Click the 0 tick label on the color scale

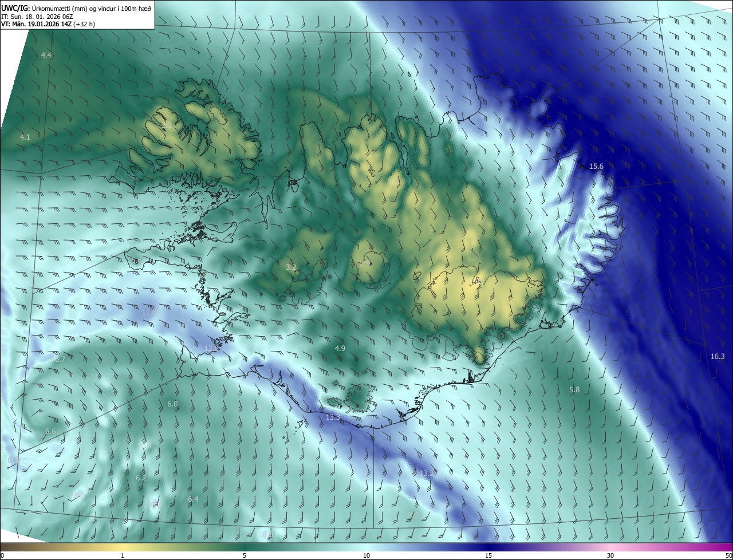pyautogui.click(x=2, y=555)
